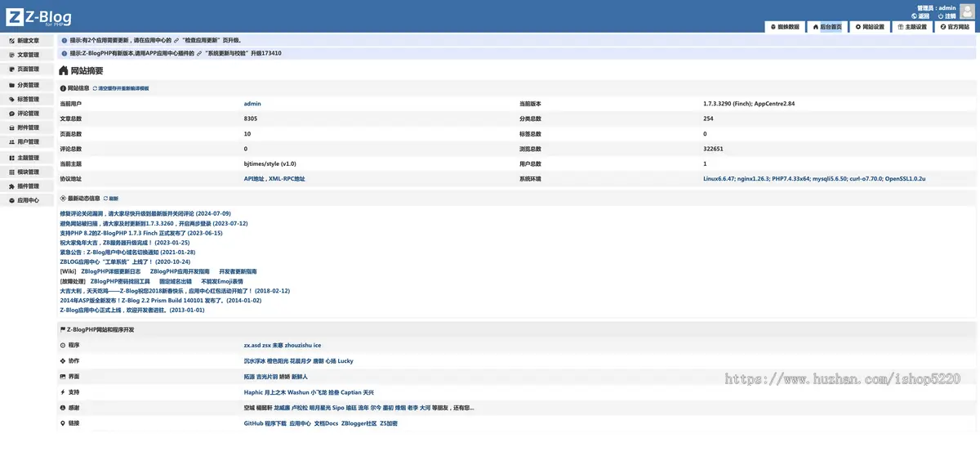Open the news item dated 2024-07-09
980x474 pixels.
pos(145,213)
